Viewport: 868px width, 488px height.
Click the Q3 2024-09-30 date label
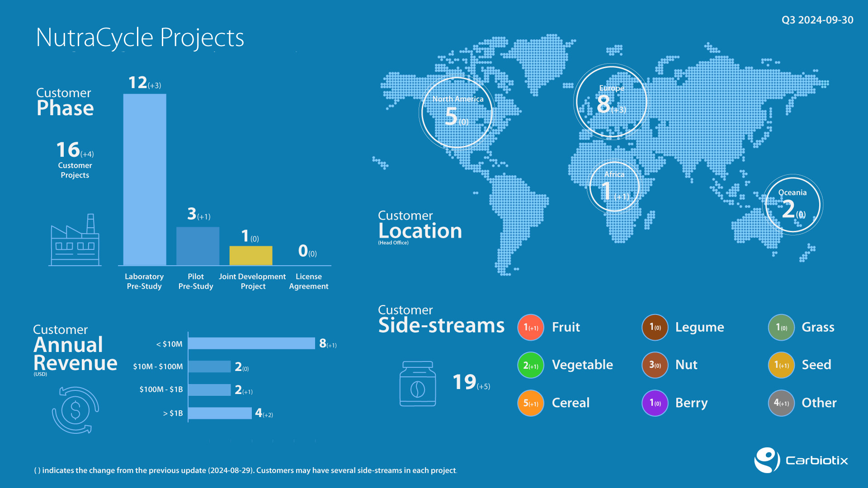tap(817, 20)
